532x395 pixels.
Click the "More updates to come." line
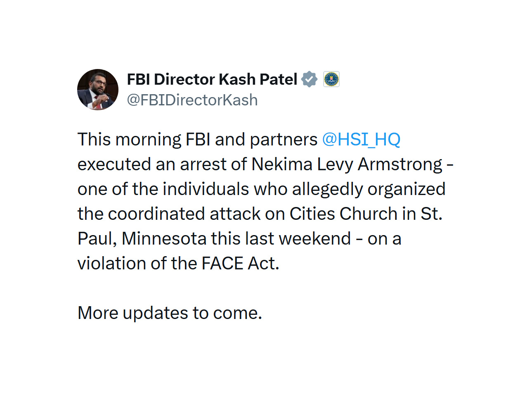170,313
